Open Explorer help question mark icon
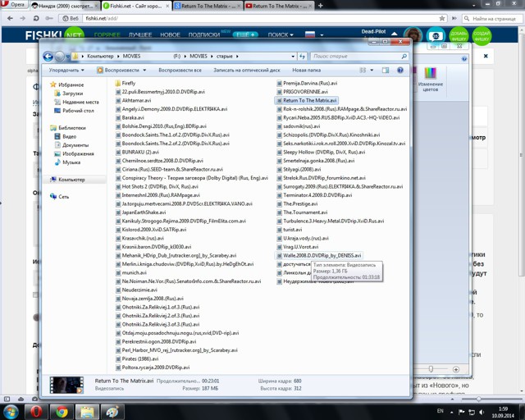The image size is (525, 420). [x=400, y=71]
